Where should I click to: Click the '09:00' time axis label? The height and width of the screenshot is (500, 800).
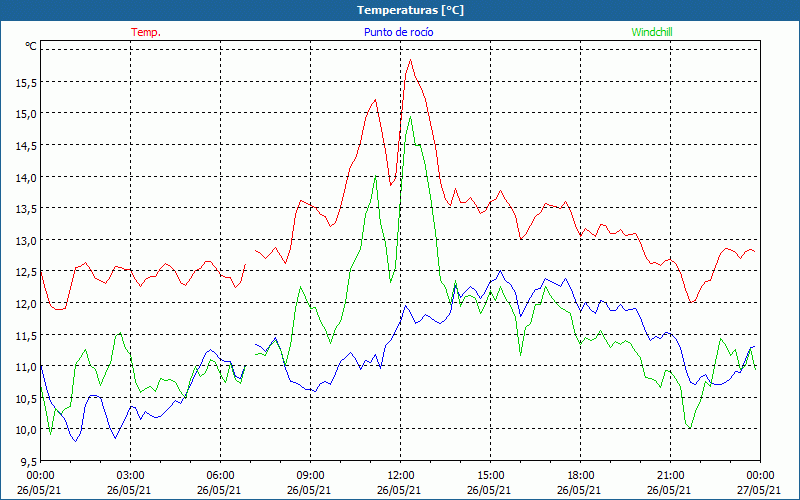310,475
